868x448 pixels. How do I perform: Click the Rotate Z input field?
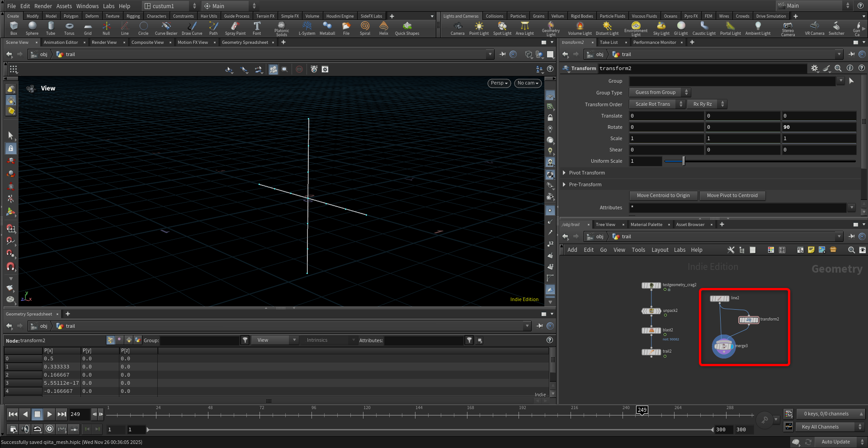(818, 127)
